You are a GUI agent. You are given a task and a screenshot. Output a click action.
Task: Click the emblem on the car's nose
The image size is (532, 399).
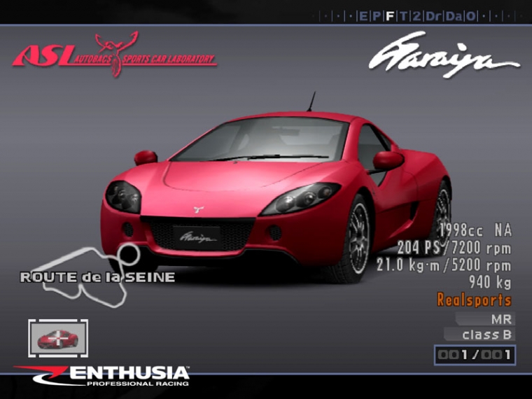pos(199,209)
